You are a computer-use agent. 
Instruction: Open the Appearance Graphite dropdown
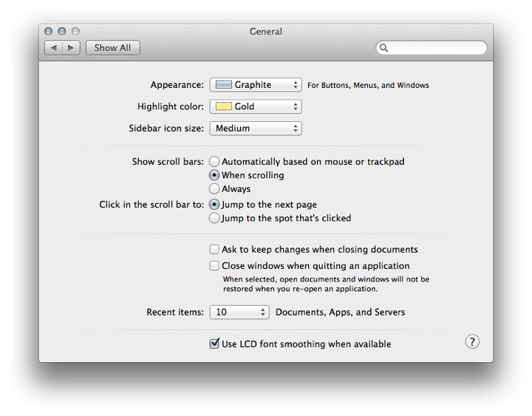tap(256, 85)
